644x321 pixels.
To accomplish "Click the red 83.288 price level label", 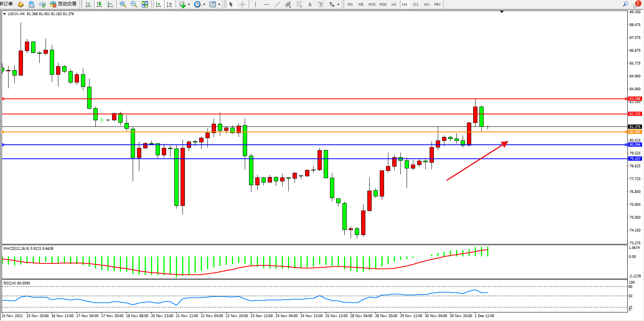I will tap(635, 99).
